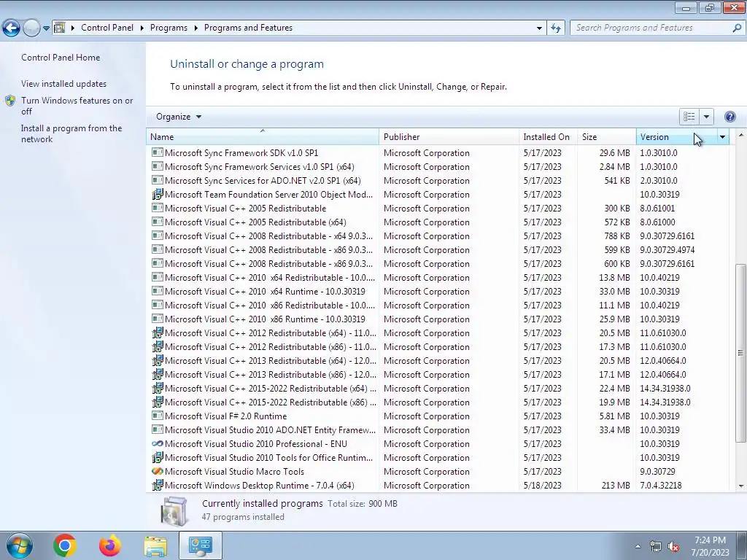Open Windows Explorer from taskbar
This screenshot has width=747, height=560.
point(155,546)
